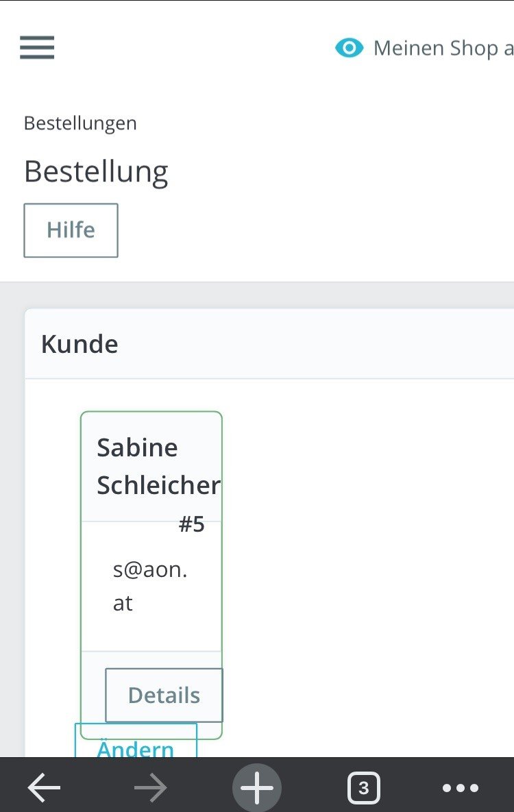
Task: Open customer Details button
Action: (x=164, y=696)
